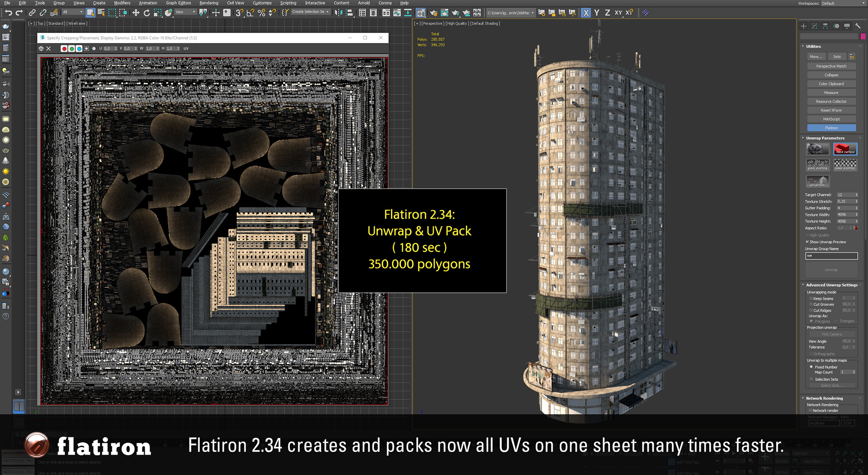Select the hard surface unwrap thumbnail
This screenshot has width=868, height=475.
pyautogui.click(x=845, y=149)
